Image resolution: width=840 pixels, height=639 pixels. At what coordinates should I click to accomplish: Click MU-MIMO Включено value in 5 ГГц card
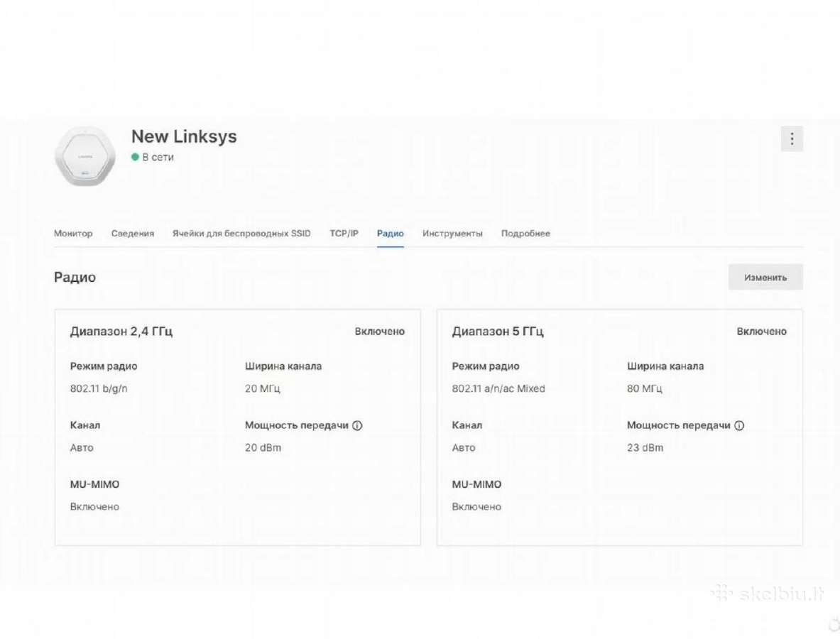point(476,507)
